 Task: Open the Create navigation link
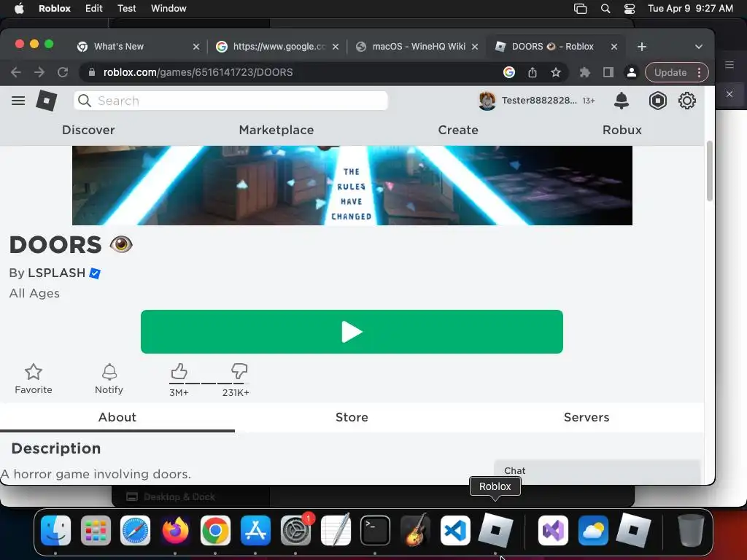(x=458, y=130)
